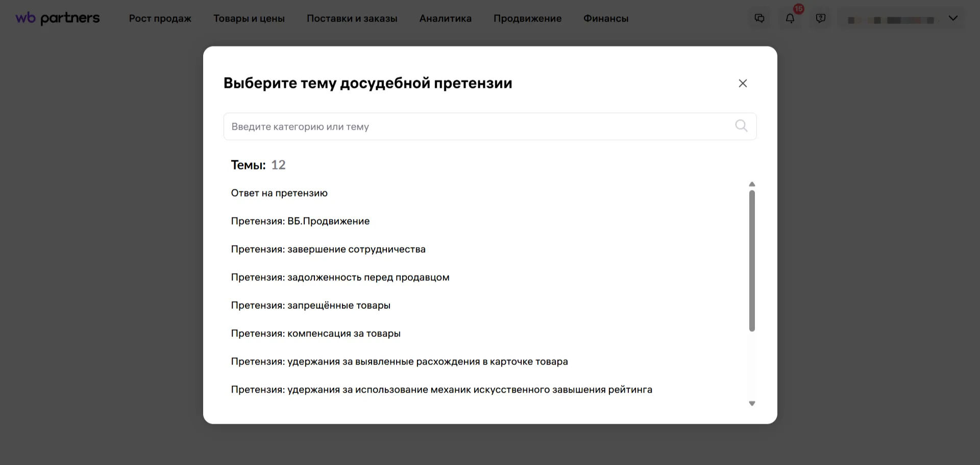Close the claim topic dialog
The width and height of the screenshot is (980, 465).
(743, 83)
